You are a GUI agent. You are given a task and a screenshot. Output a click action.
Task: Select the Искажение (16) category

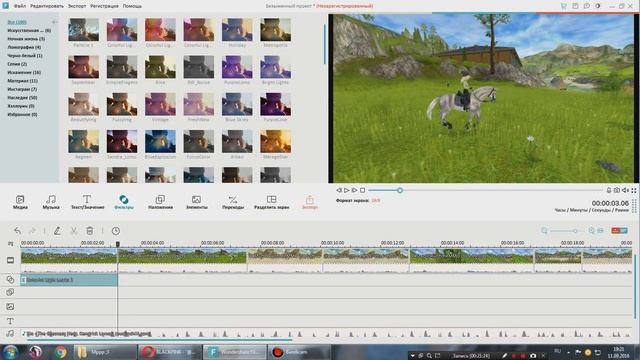click(24, 72)
